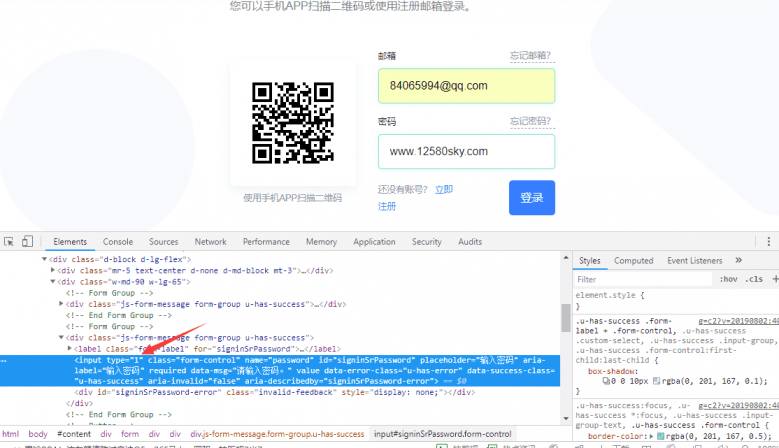
Task: Open second g=c2?v=20190802 stylesheet source link
Action: (738, 406)
